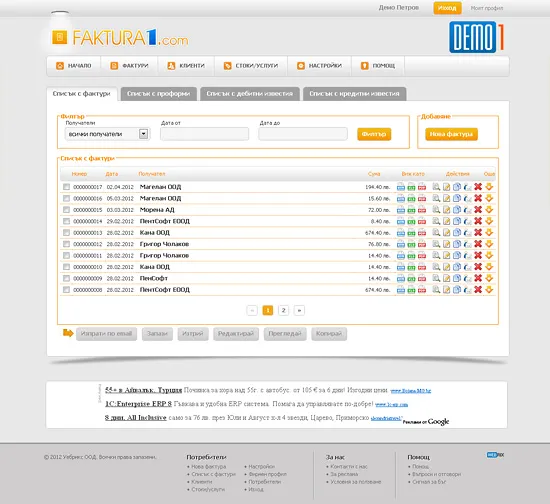This screenshot has height=504, width=550.
Task: Switch to 'Списък с дебитни известия' tab
Action: click(250, 94)
